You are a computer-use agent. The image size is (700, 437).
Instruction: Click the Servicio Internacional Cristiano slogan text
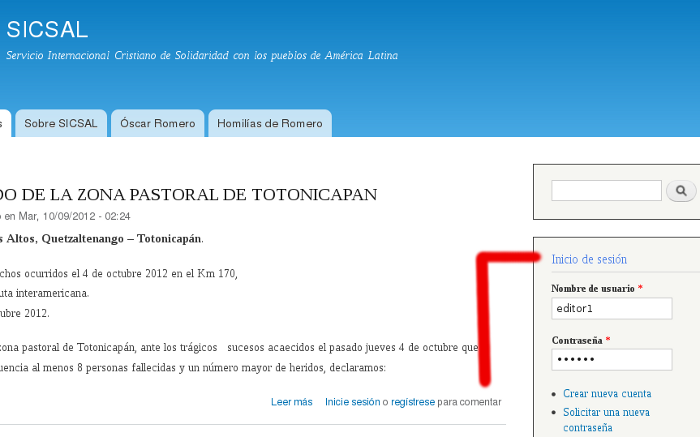pos(201,56)
